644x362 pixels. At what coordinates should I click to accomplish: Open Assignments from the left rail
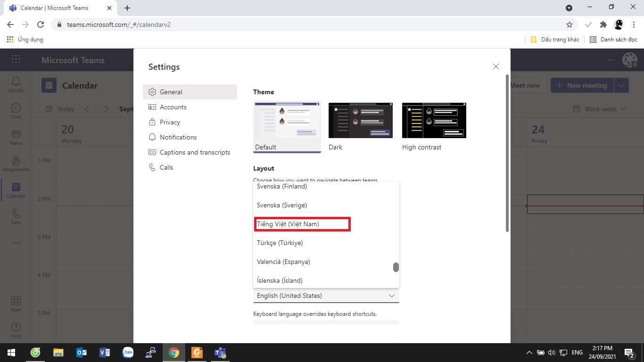pos(16,164)
